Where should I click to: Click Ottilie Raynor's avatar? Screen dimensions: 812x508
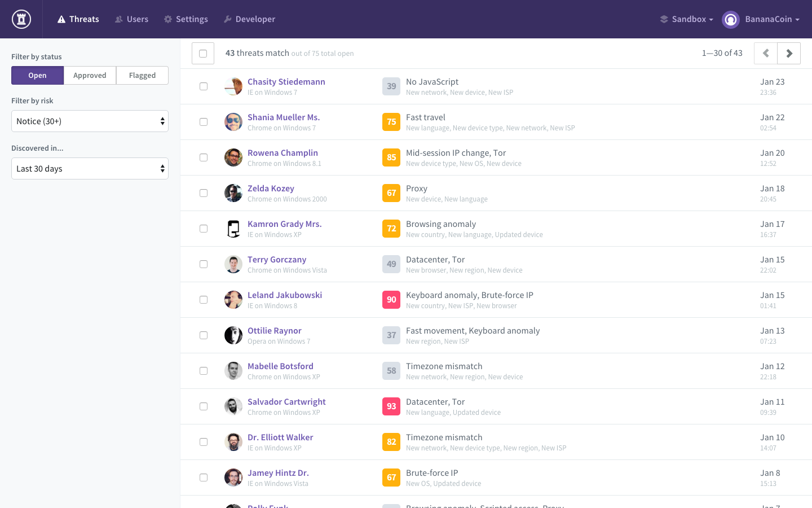tap(233, 335)
